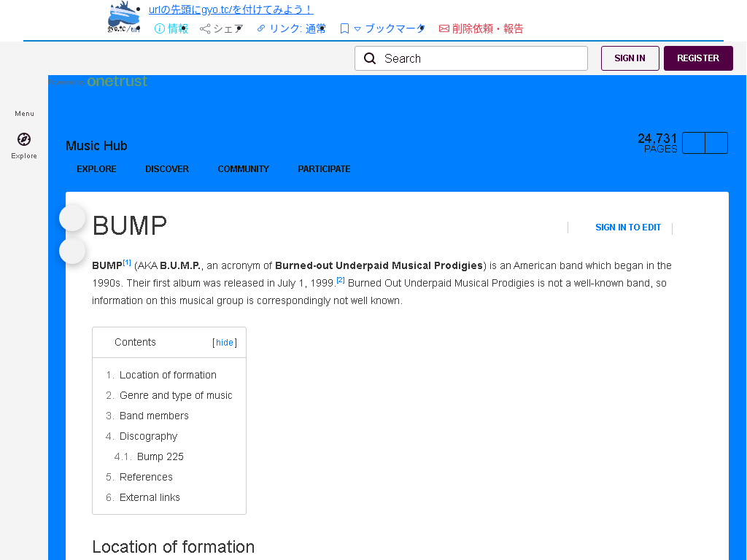Open footnote reference [2]
Image resolution: width=747 pixels, height=560 pixels.
tap(341, 280)
